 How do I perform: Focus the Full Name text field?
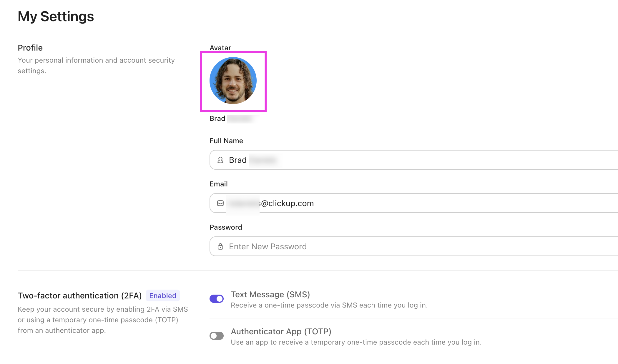412,160
